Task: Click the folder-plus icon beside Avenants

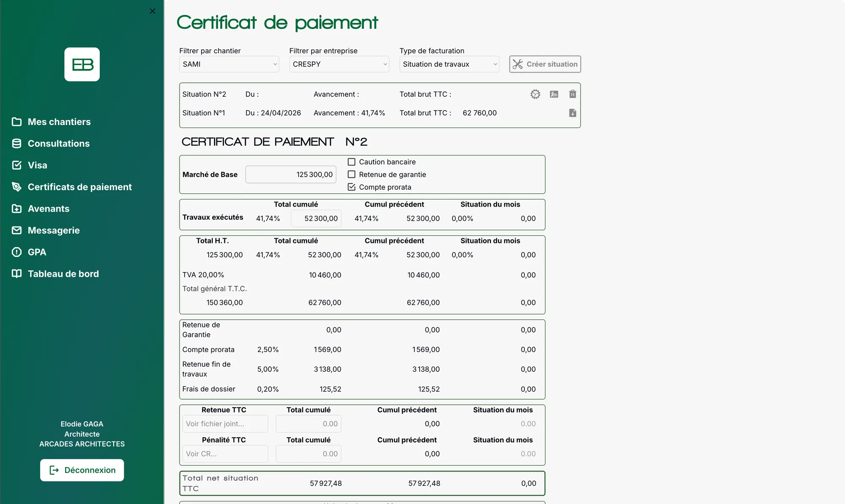Action: click(16, 209)
